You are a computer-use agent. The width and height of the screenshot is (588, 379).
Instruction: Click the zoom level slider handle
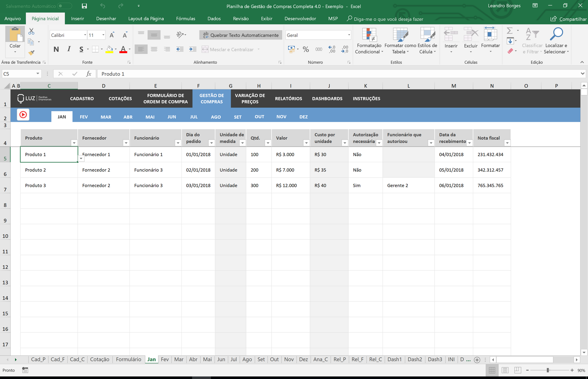click(x=548, y=370)
